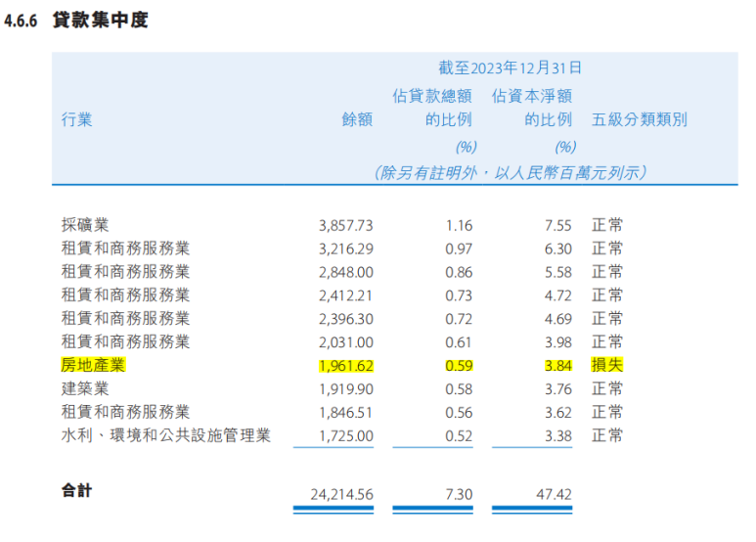Select 水利、環境和公共設施管理業 row label
The height and width of the screenshot is (542, 756).
click(166, 435)
